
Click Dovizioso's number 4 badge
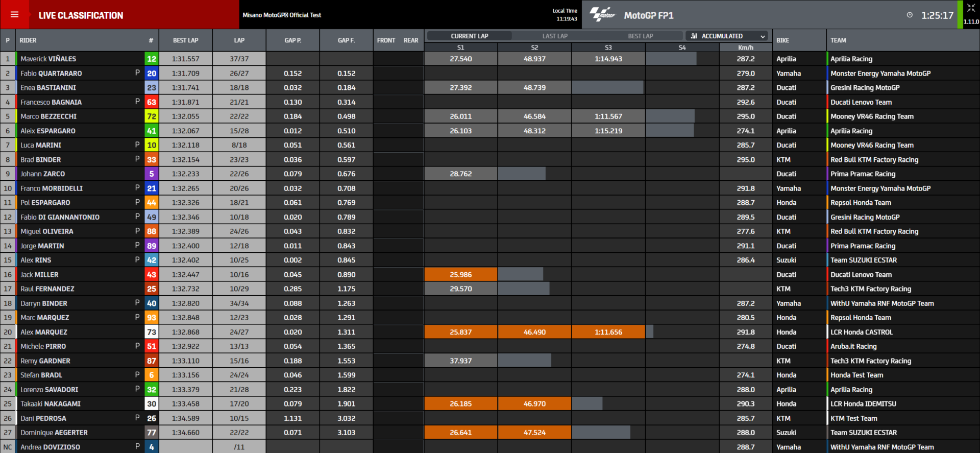click(152, 447)
